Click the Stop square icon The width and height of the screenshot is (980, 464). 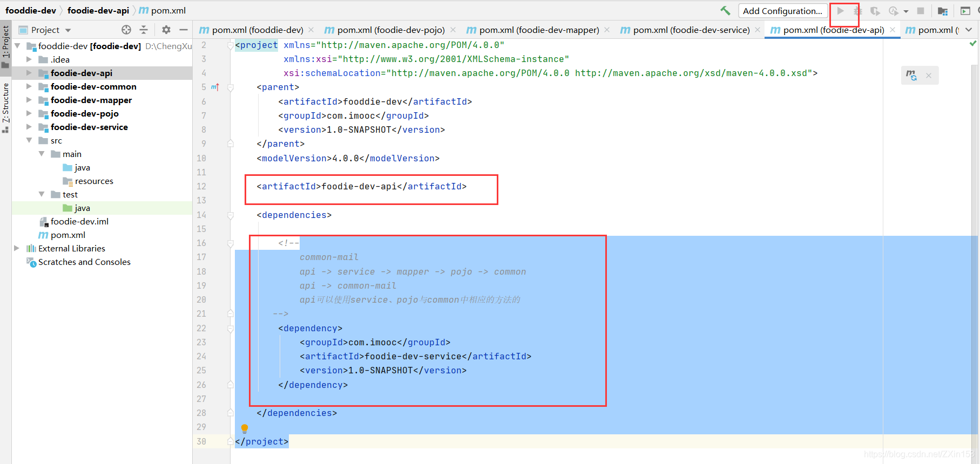coord(921,11)
